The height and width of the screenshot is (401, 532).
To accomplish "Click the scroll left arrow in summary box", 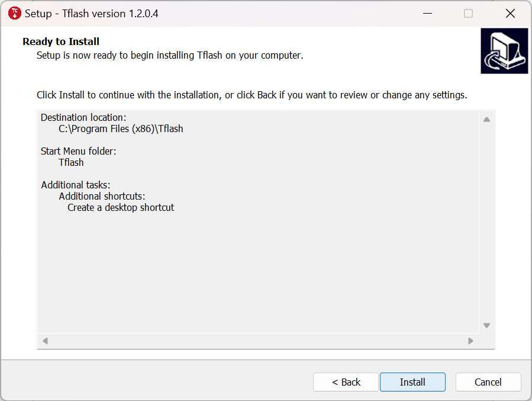I will [45, 341].
